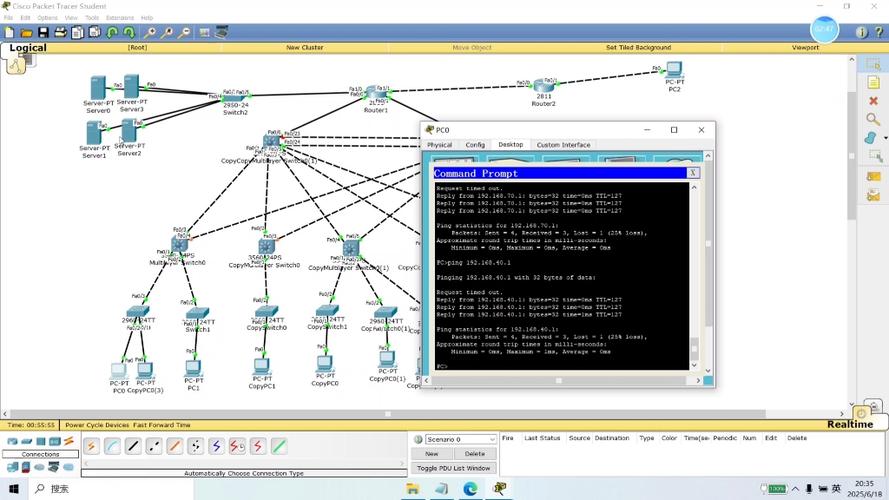Screen dimensions: 889x500
Task: Click Toggle PDU List Window
Action: coord(454,468)
